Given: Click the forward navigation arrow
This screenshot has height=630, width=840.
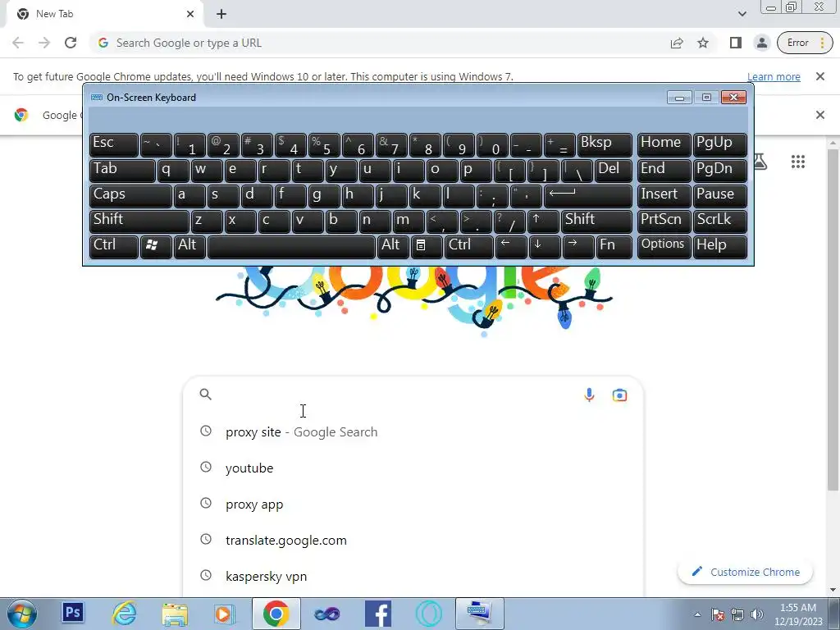Looking at the screenshot, I should point(44,43).
